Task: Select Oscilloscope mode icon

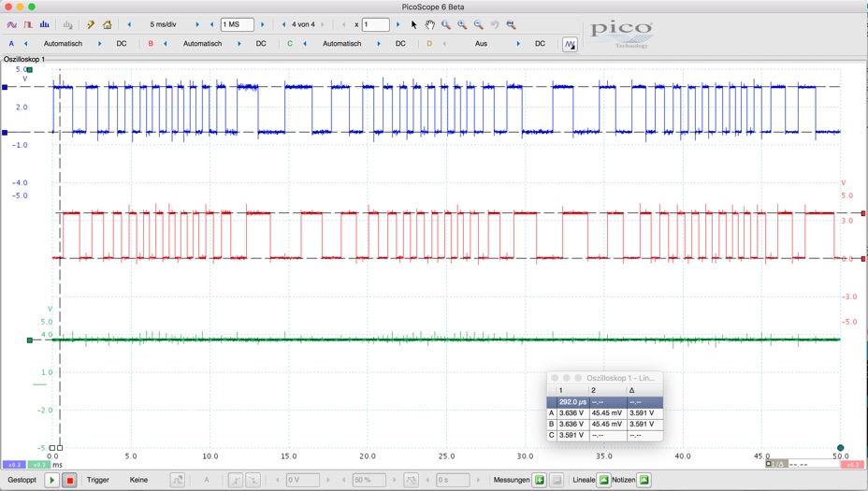Action: click(x=12, y=25)
